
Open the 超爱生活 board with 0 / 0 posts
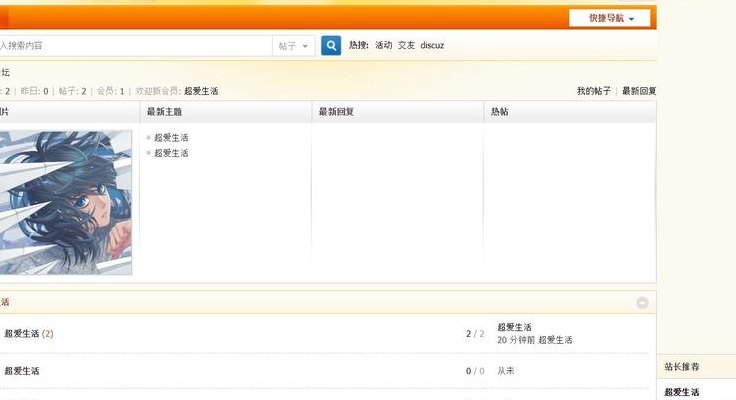pos(22,371)
